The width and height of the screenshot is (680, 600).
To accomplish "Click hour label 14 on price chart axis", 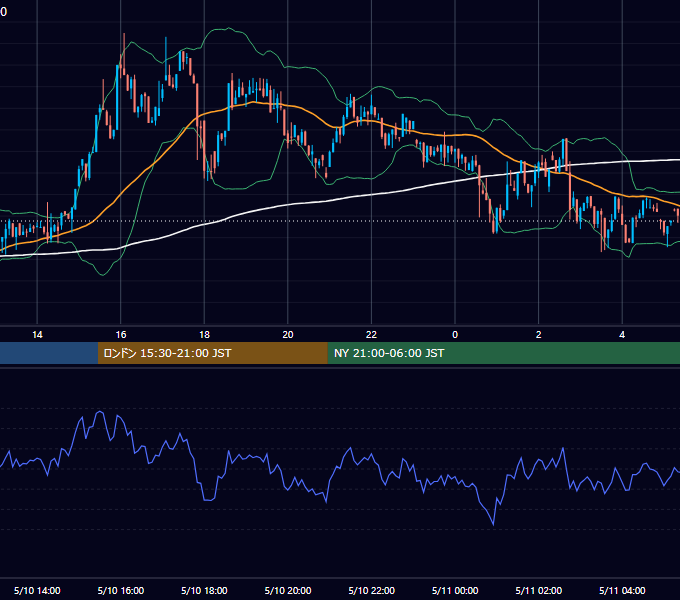I will (37, 335).
